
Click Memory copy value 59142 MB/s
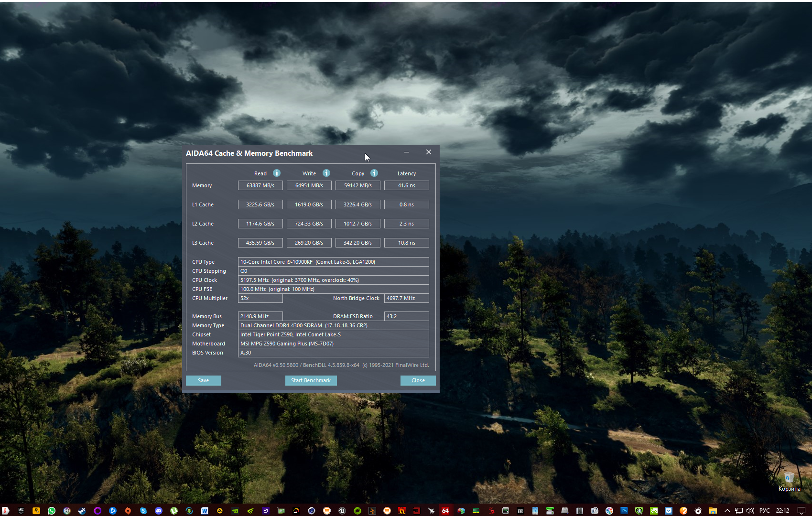(x=358, y=185)
